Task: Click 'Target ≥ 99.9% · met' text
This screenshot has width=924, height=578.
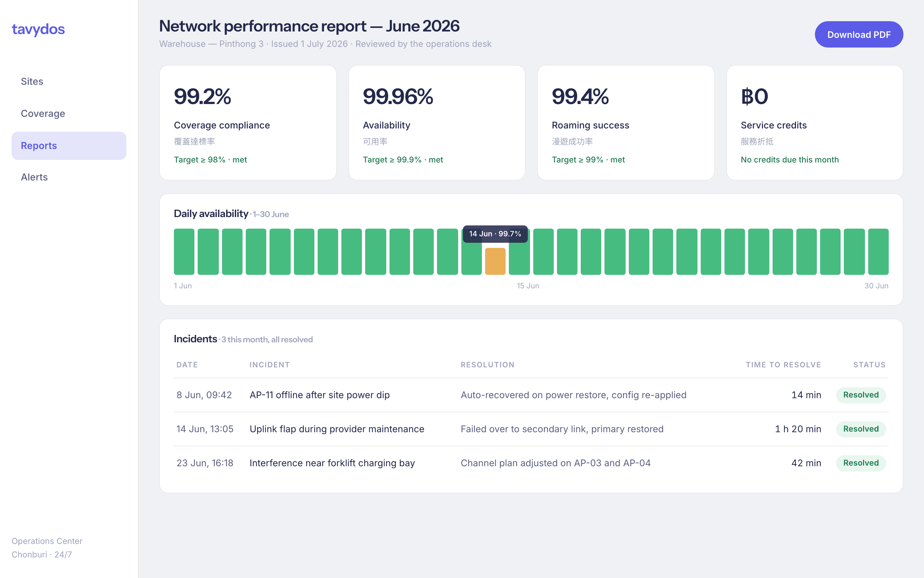Action: tap(403, 160)
